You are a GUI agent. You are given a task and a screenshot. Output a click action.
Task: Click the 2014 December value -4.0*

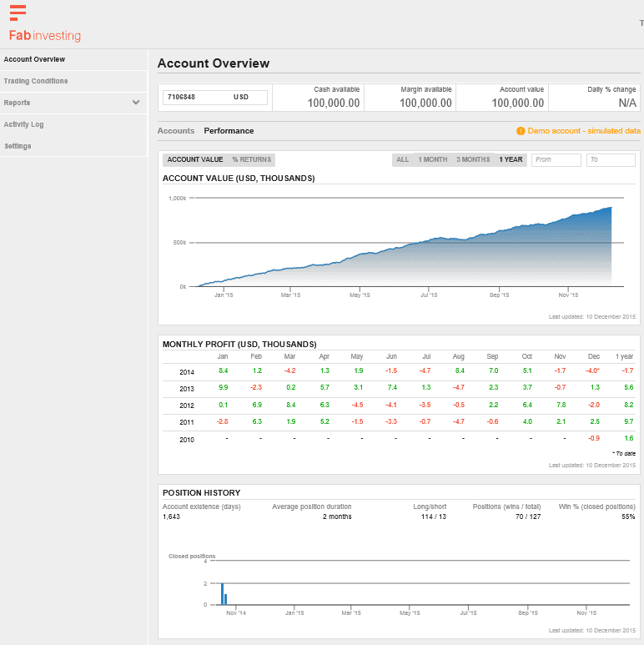592,370
